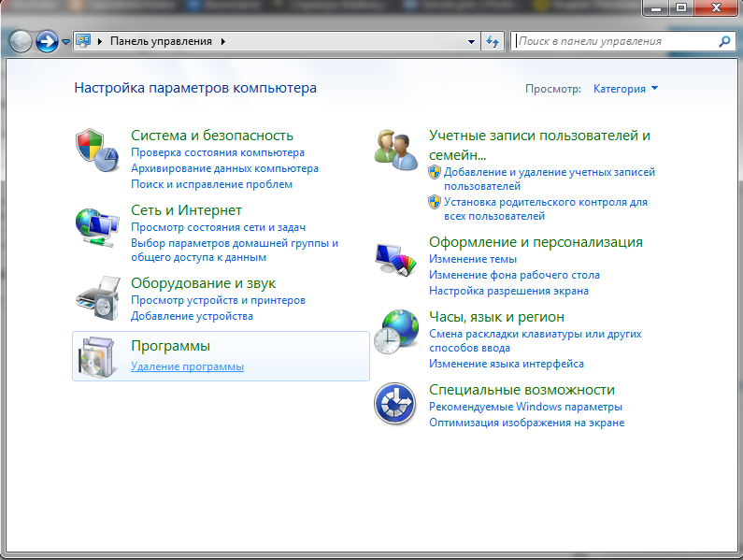Open Сеть и Интернет category
This screenshot has width=743, height=560.
point(186,210)
